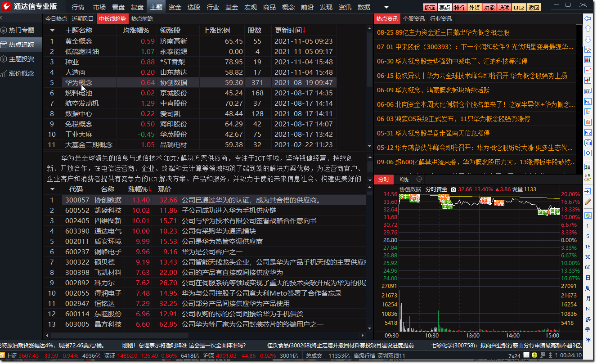Click 分时资金 label in chart header
The width and height of the screenshot is (597, 364).
pyautogui.click(x=436, y=189)
